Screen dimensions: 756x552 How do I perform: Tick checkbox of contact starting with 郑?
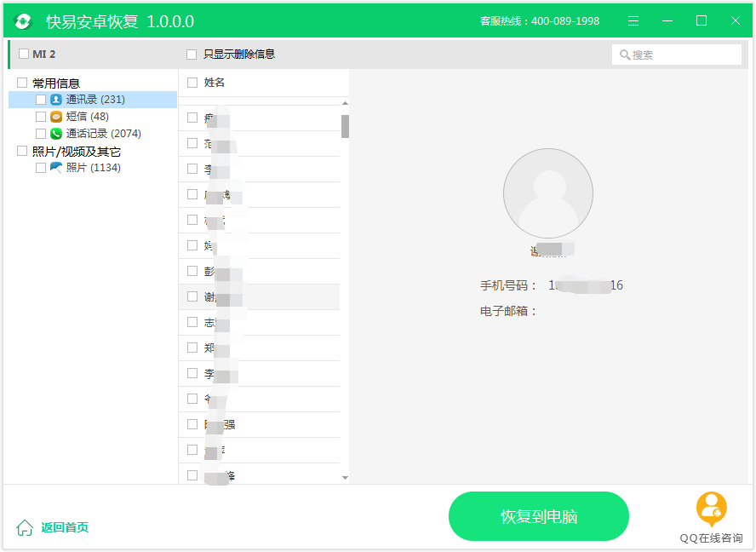pyautogui.click(x=192, y=348)
